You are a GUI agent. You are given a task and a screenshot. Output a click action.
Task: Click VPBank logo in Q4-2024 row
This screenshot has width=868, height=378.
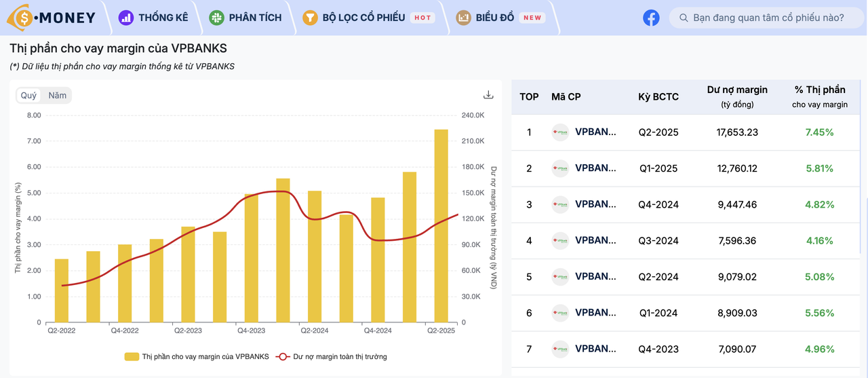click(x=560, y=204)
